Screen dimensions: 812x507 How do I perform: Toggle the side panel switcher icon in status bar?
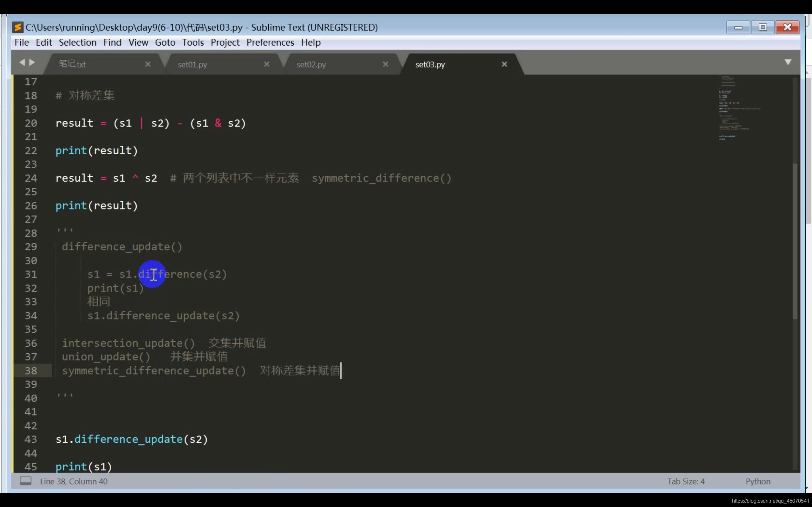25,481
